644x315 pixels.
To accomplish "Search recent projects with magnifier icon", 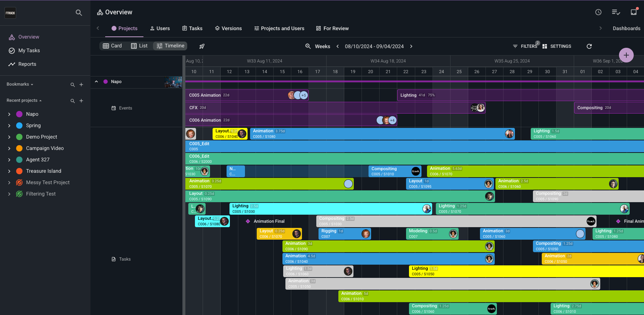I will [x=72, y=101].
